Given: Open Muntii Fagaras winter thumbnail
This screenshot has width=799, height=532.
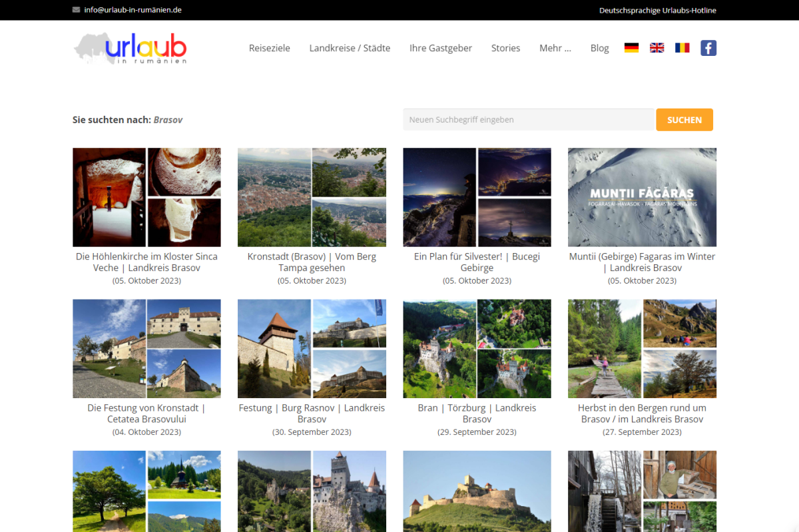Looking at the screenshot, I should click(642, 197).
